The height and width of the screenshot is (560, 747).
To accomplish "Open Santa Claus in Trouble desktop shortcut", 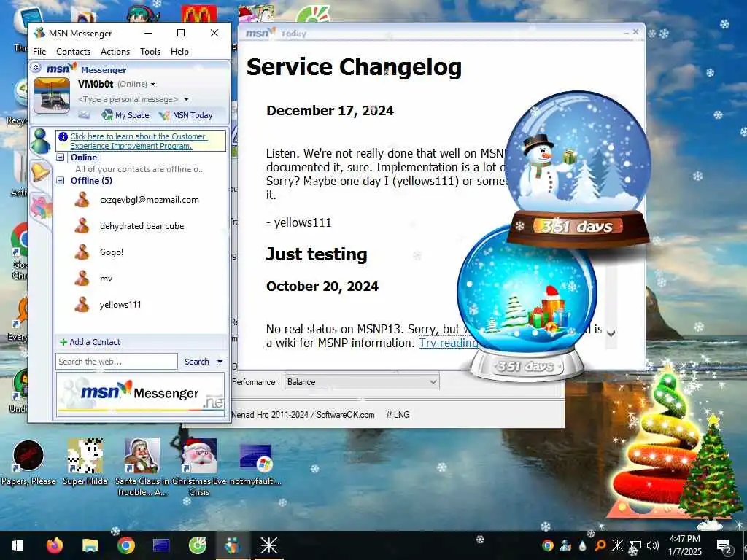I will tap(142, 467).
